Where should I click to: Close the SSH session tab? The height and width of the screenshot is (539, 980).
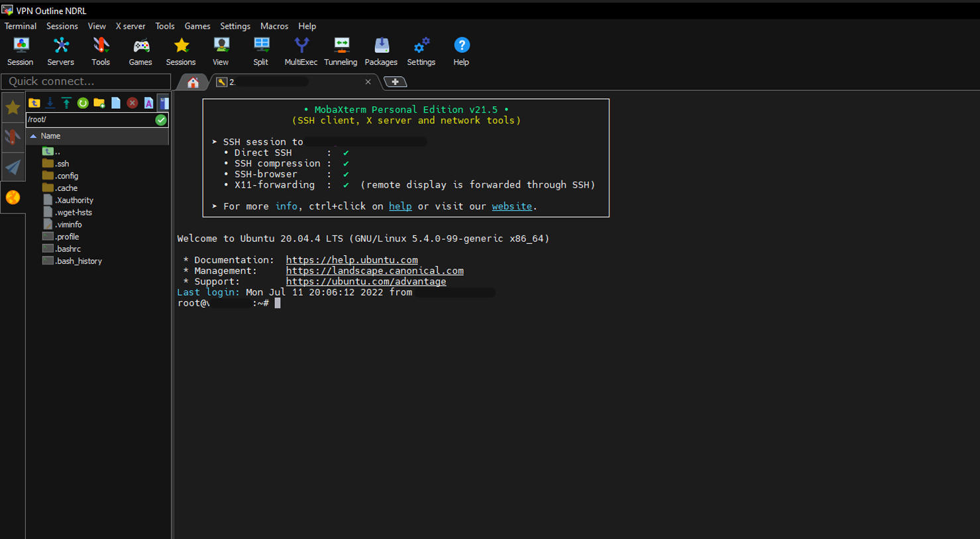(x=368, y=82)
